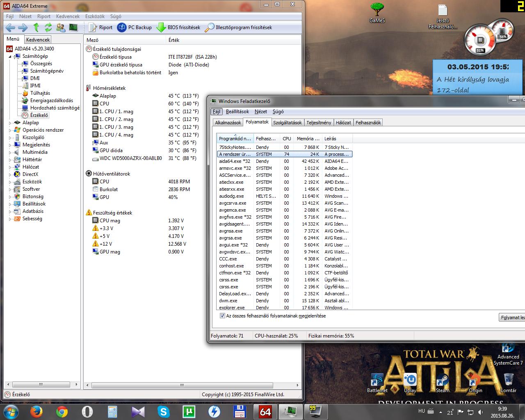Go forward with AIDA64 forward arrow
This screenshot has height=420, width=525.
point(23,27)
